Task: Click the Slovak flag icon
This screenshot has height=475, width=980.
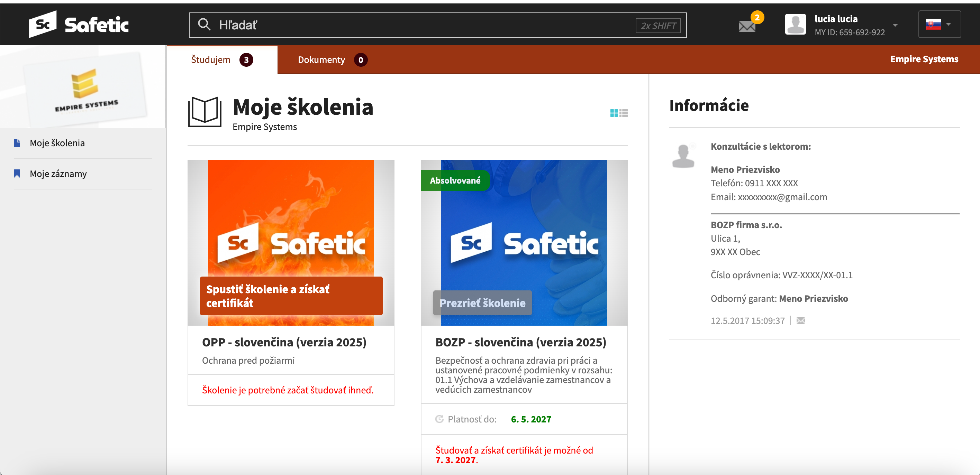Action: pos(933,24)
